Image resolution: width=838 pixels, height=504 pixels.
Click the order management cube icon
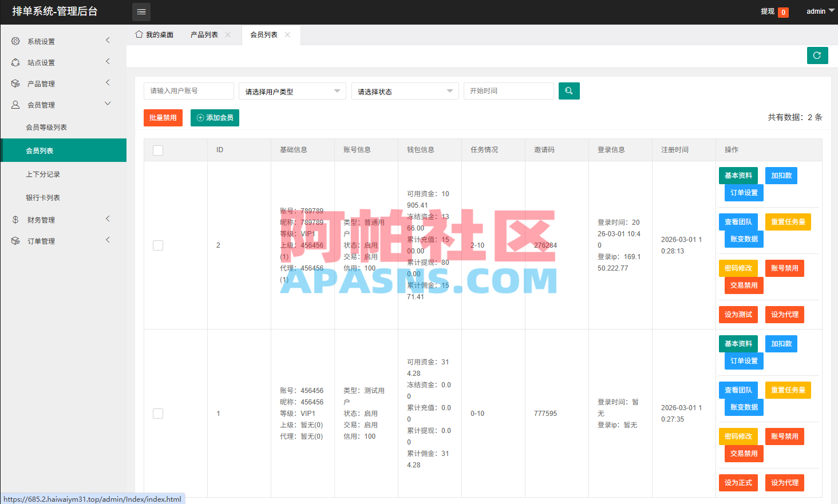click(15, 241)
